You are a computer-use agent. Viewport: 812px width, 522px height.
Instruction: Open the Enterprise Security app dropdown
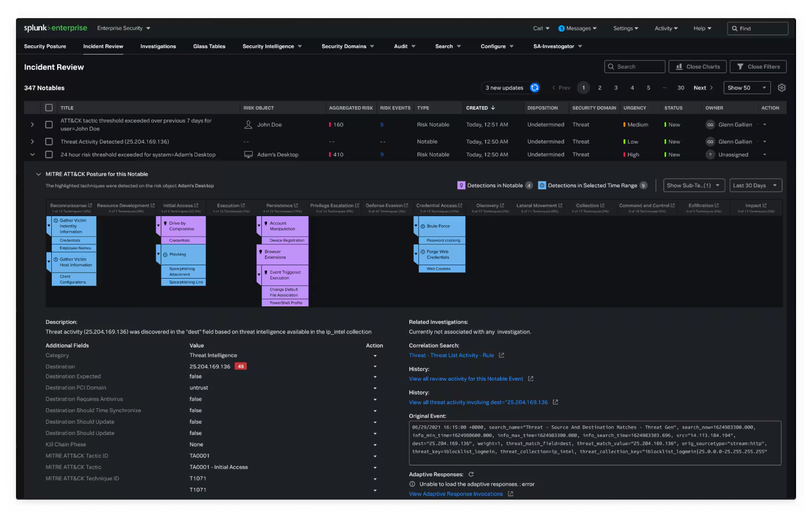[x=124, y=28]
